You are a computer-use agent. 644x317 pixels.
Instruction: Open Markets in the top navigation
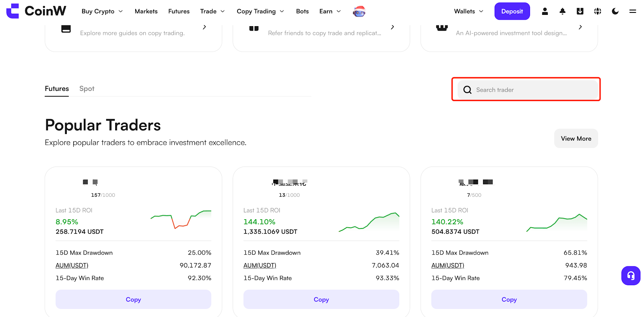146,11
